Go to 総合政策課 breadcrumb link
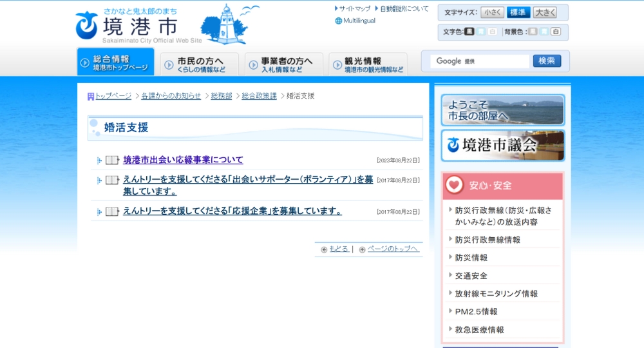 (259, 96)
